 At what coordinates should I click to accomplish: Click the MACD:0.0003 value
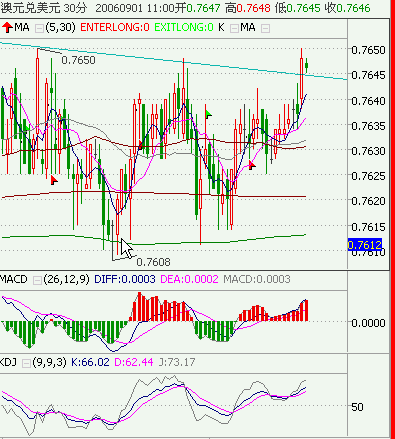click(257, 279)
